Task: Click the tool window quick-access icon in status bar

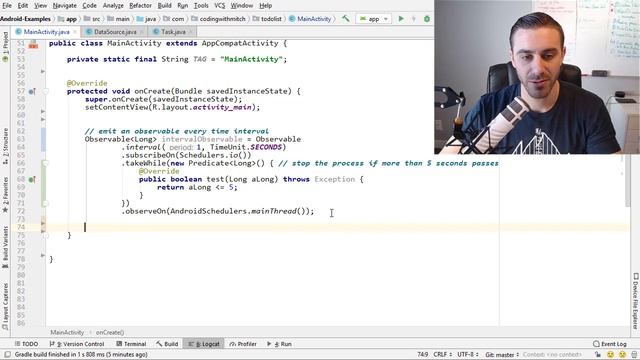Action: [7, 355]
